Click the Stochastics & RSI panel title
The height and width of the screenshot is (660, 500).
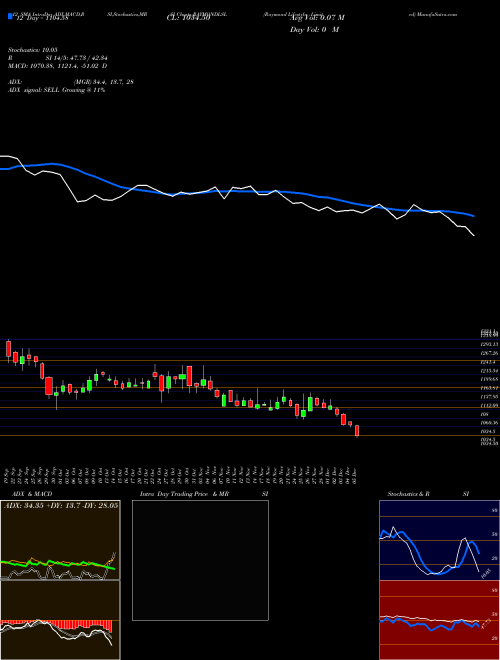428,494
